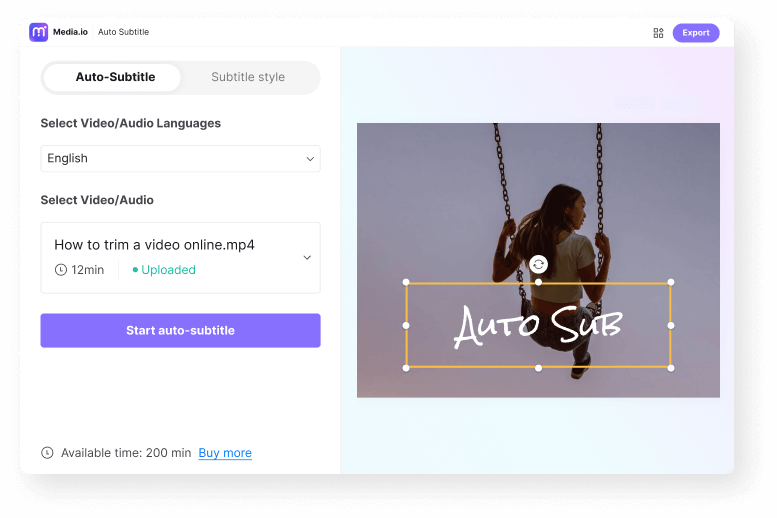The width and height of the screenshot is (777, 518).
Task: Open the apps grid icon
Action: pyautogui.click(x=658, y=33)
